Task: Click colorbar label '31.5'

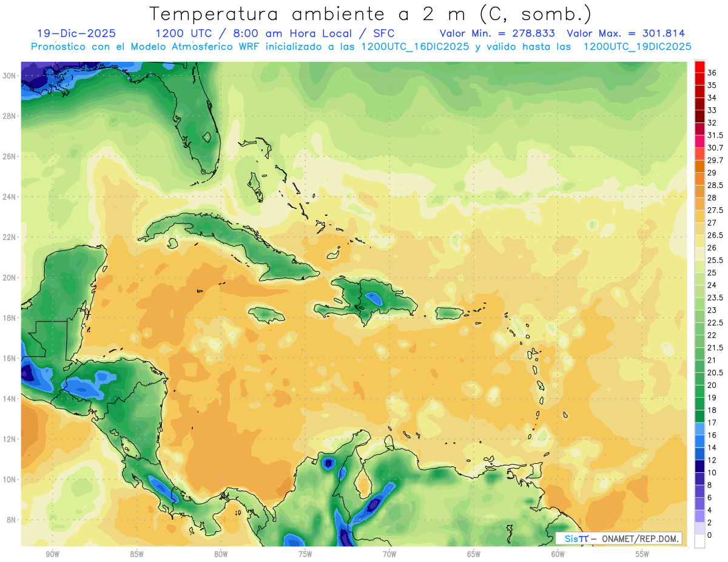Action: (715, 135)
